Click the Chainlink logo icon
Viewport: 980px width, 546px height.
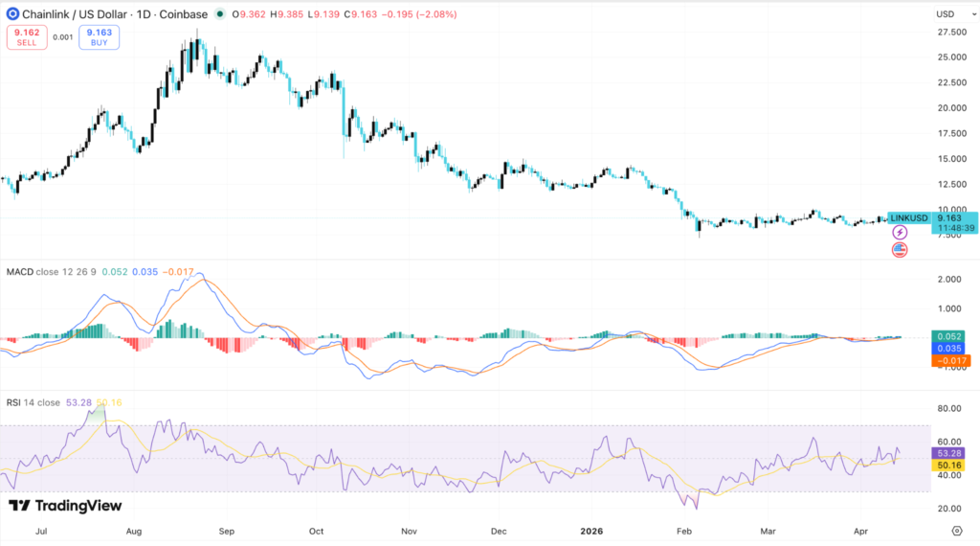tap(11, 13)
